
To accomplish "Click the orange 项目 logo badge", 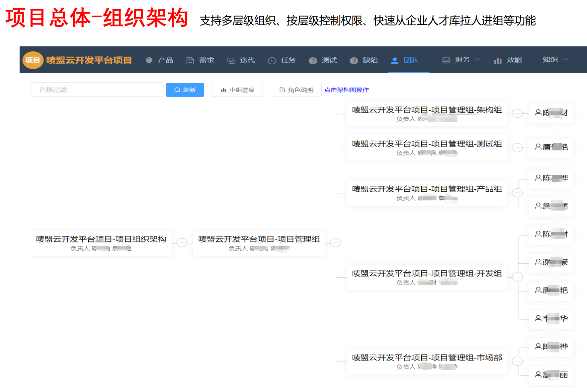I will pyautogui.click(x=33, y=60).
